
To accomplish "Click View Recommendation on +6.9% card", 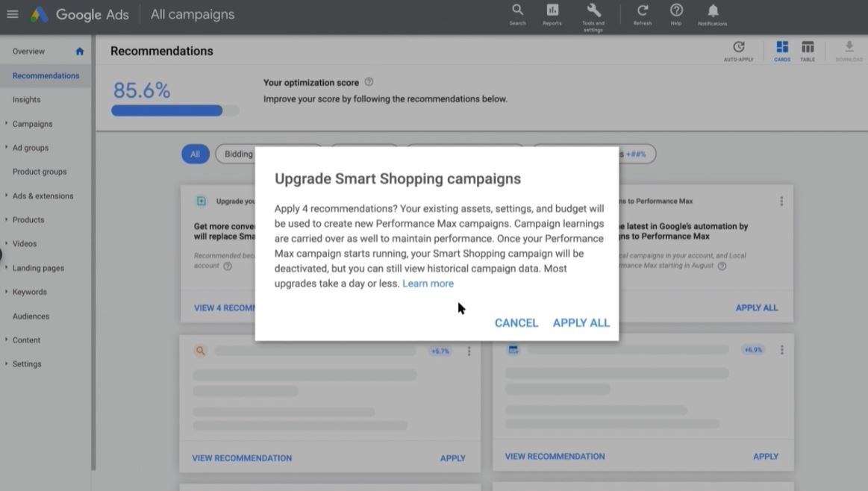I will pos(555,457).
